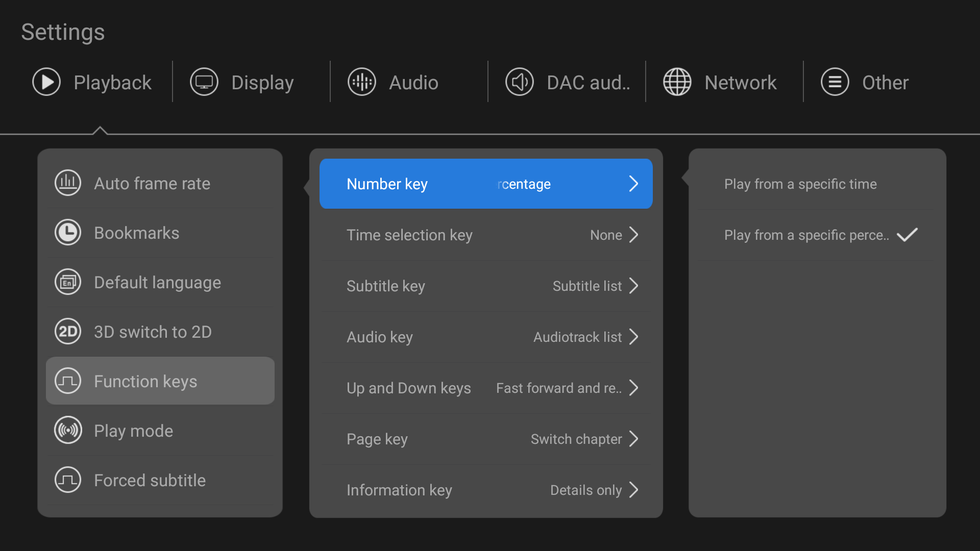
Task: Click the Auto frame rate icon
Action: coord(68,183)
